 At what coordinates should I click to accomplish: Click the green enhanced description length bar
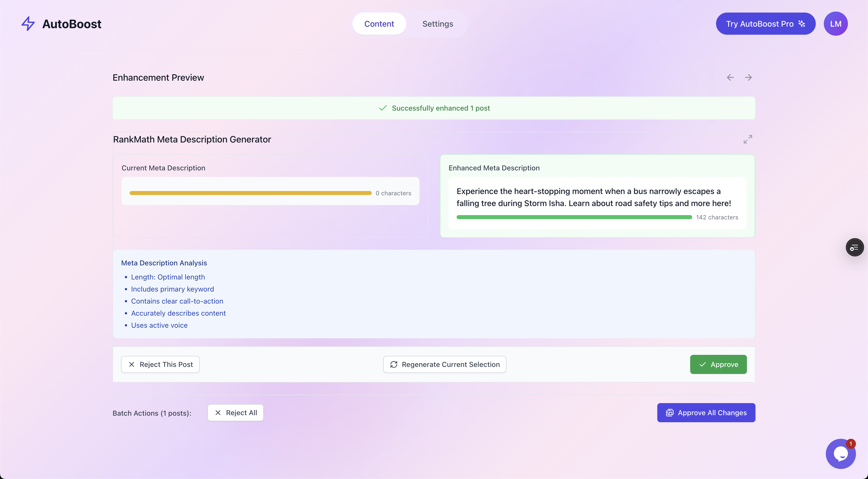[574, 217]
